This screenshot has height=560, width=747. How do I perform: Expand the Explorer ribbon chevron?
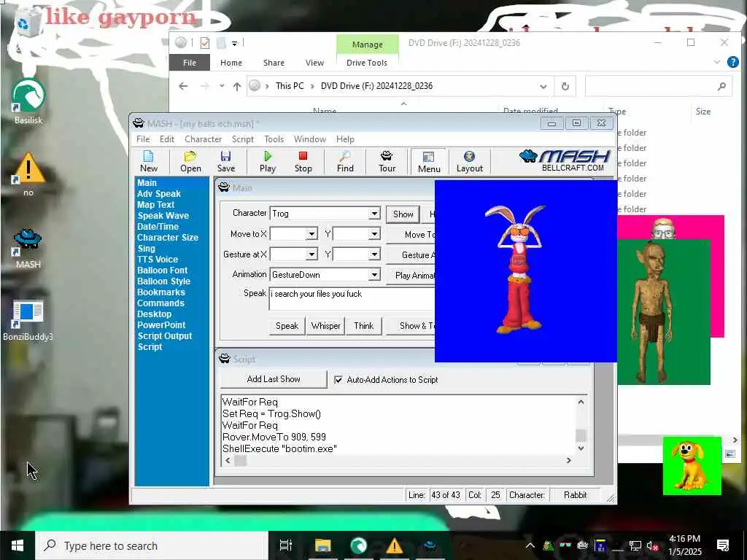coord(717,63)
